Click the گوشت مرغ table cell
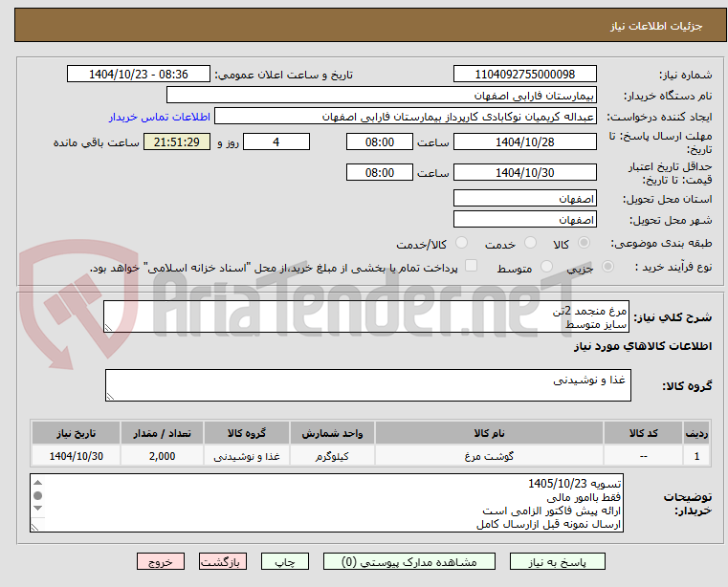 pyautogui.click(x=489, y=456)
